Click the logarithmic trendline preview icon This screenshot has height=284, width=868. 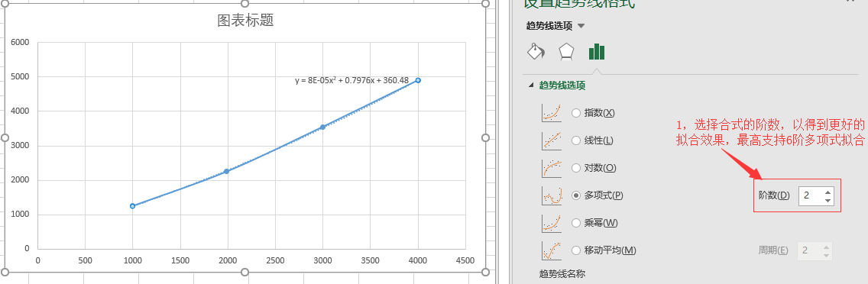(x=552, y=168)
